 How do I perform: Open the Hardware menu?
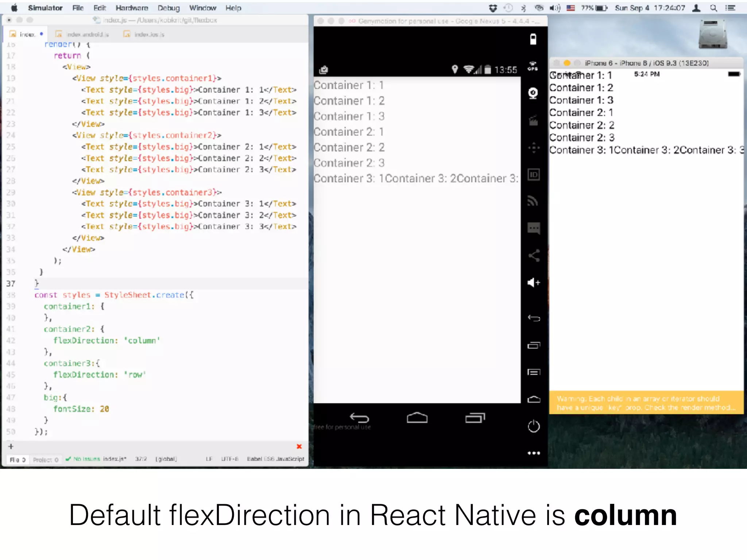(x=132, y=8)
